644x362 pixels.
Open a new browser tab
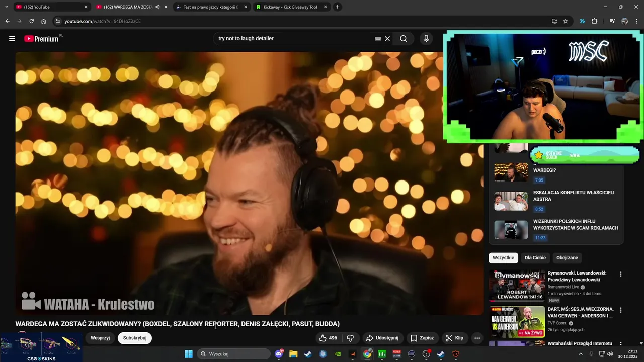(x=337, y=7)
